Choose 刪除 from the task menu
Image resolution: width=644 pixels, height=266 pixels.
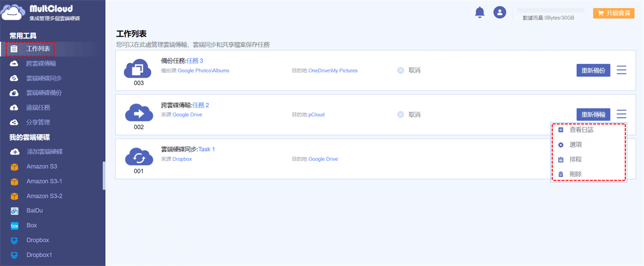click(576, 174)
